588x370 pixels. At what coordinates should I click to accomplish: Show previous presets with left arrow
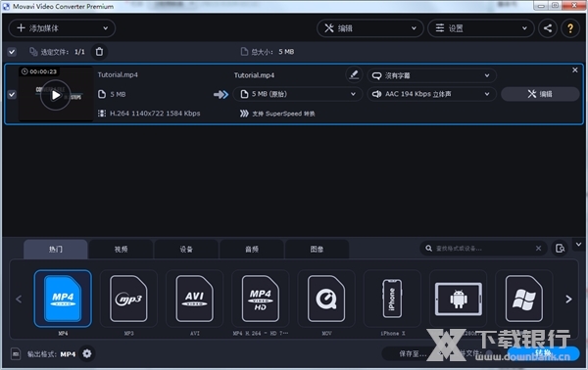click(19, 299)
